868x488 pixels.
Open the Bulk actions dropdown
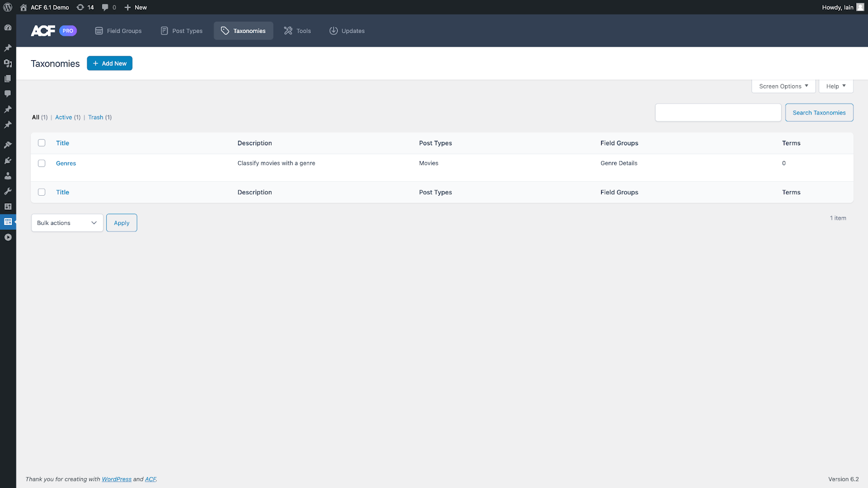click(67, 223)
